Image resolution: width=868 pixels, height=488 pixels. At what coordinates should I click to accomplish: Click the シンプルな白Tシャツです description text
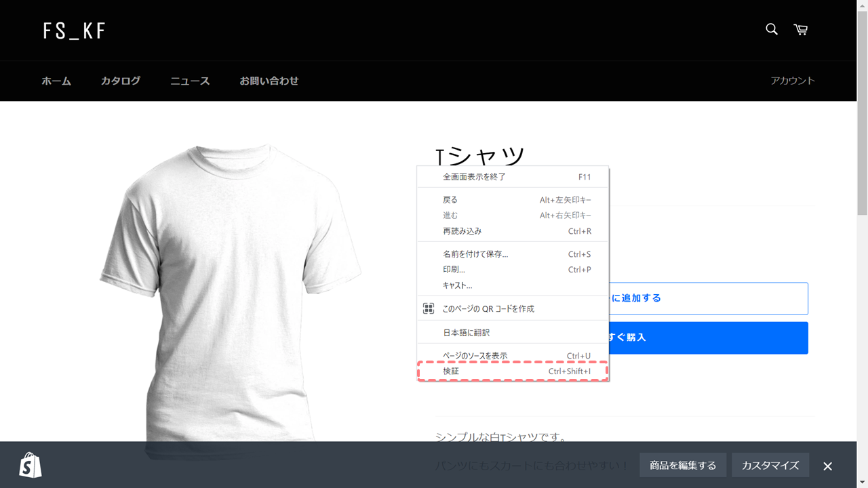pyautogui.click(x=501, y=436)
